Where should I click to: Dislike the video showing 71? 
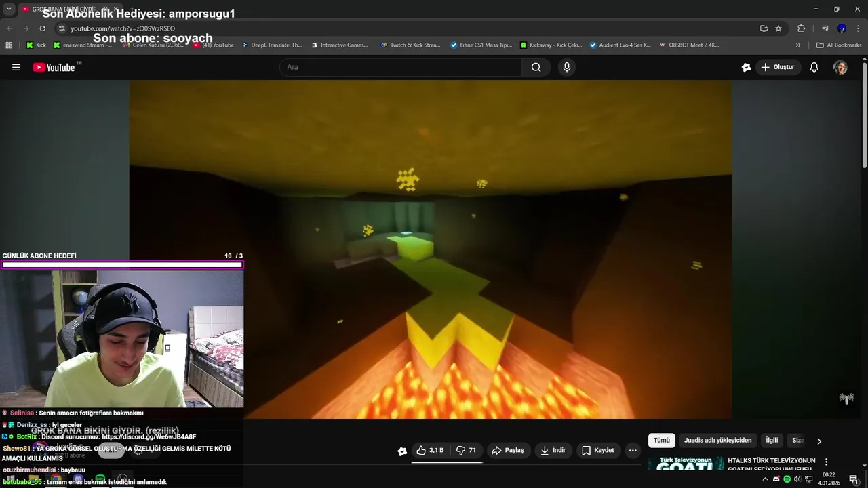tap(466, 450)
